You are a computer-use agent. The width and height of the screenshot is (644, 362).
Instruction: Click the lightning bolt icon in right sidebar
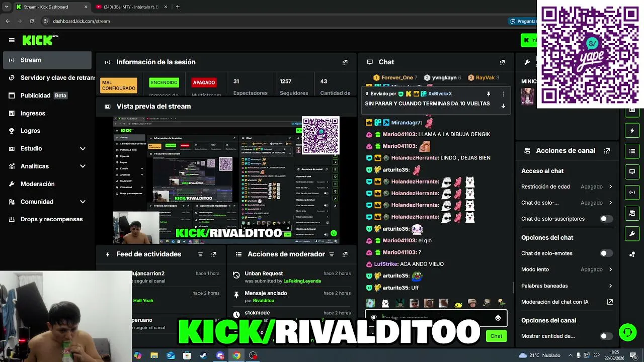click(x=632, y=131)
